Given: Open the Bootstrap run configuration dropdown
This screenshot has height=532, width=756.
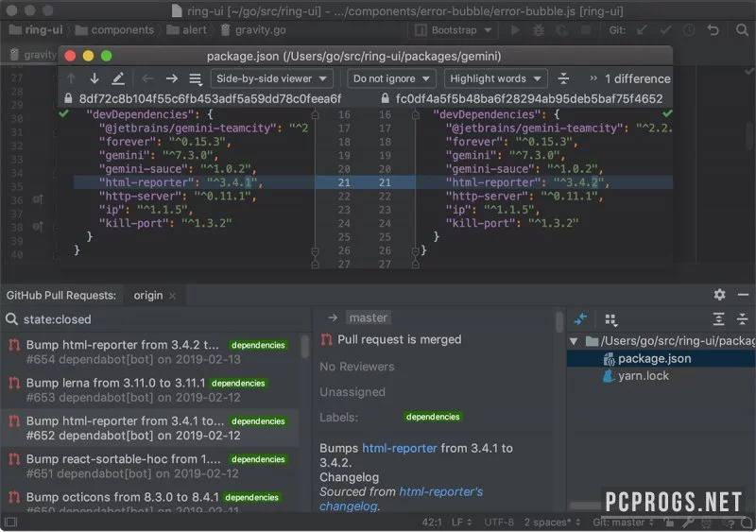Looking at the screenshot, I should tap(454, 30).
